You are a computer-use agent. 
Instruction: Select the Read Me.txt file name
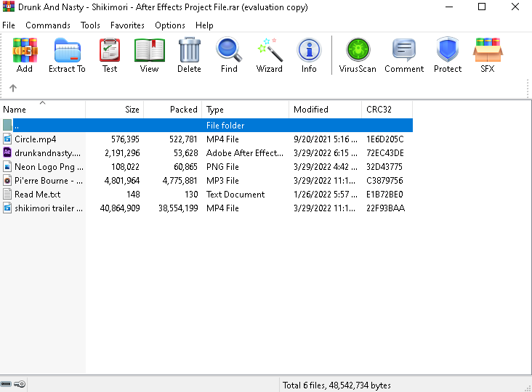[37, 195]
